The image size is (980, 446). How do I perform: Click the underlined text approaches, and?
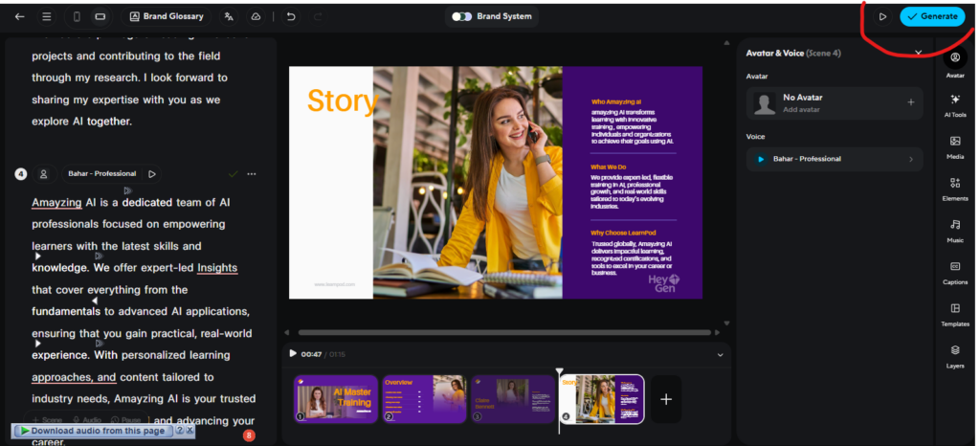click(74, 377)
